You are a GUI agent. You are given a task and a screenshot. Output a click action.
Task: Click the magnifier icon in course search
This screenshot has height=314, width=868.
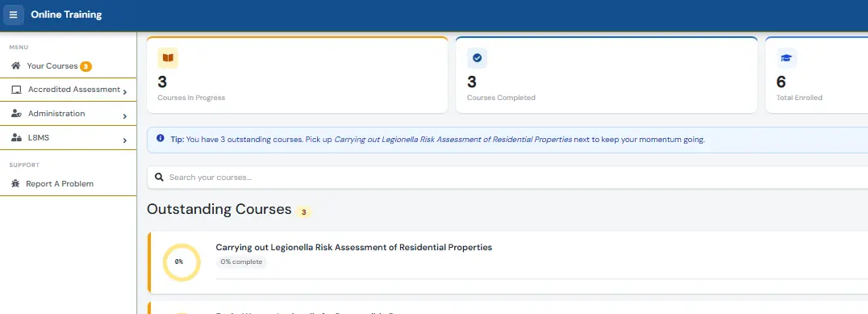(x=160, y=178)
